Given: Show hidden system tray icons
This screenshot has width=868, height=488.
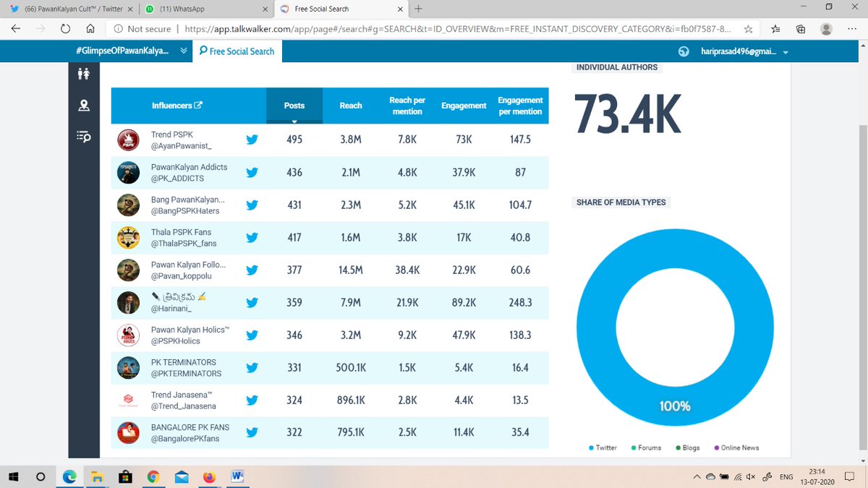Looking at the screenshot, I should tap(697, 477).
